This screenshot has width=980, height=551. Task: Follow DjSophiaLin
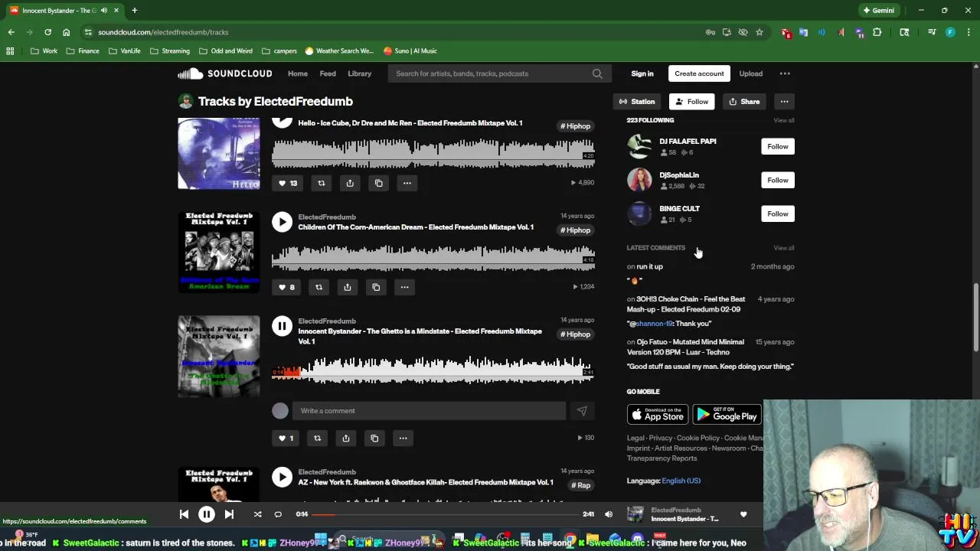click(777, 180)
